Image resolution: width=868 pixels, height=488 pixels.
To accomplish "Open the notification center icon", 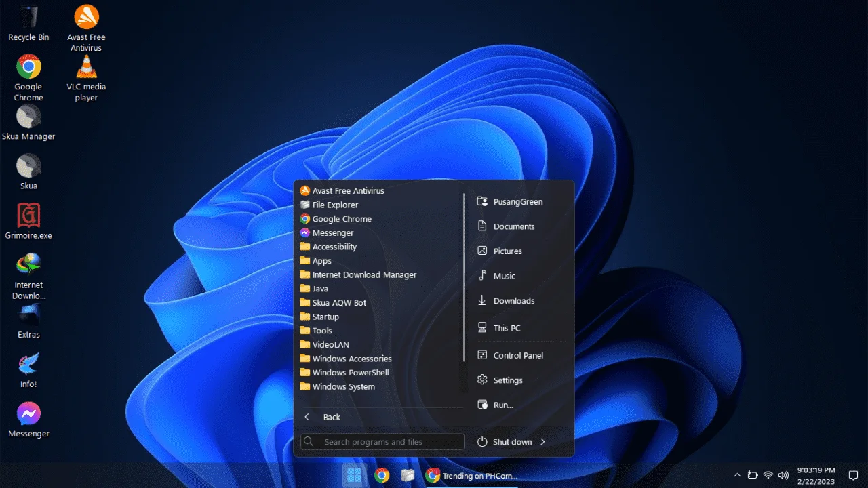I will point(854,475).
